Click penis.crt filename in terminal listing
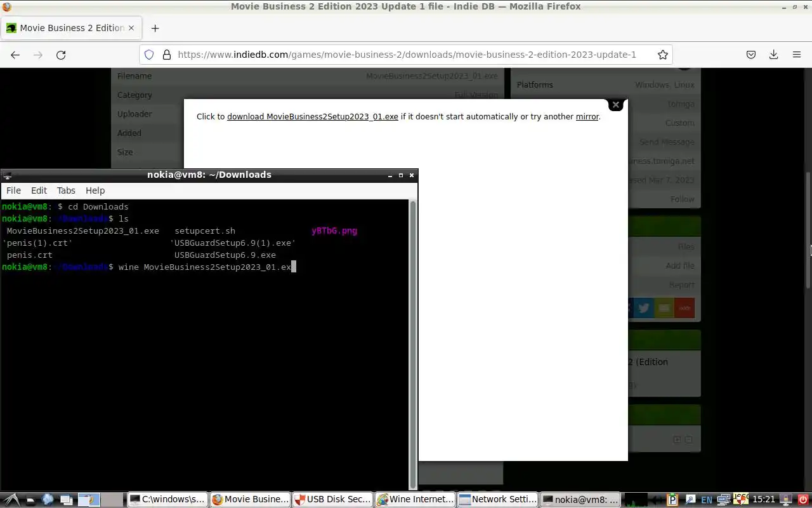 tap(30, 255)
